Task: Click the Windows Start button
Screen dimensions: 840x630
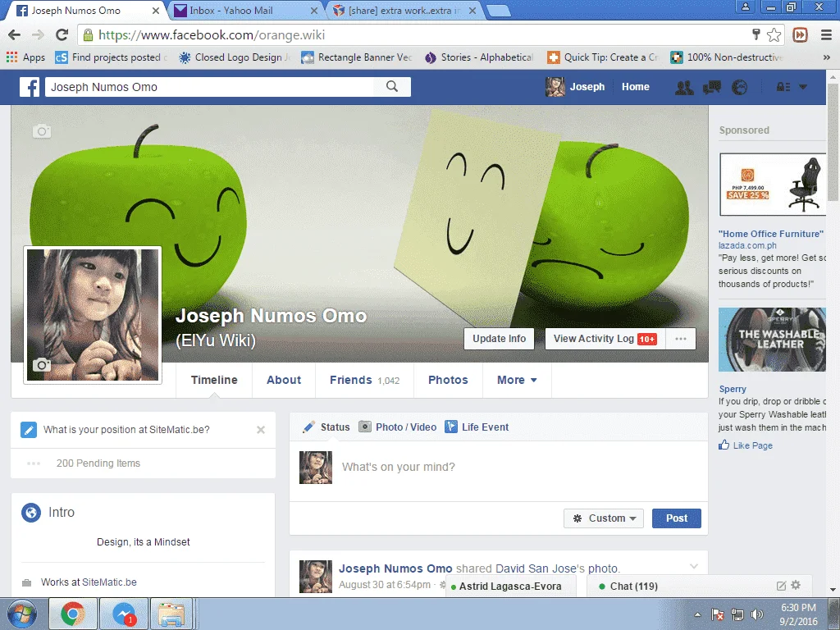Action: [22, 614]
